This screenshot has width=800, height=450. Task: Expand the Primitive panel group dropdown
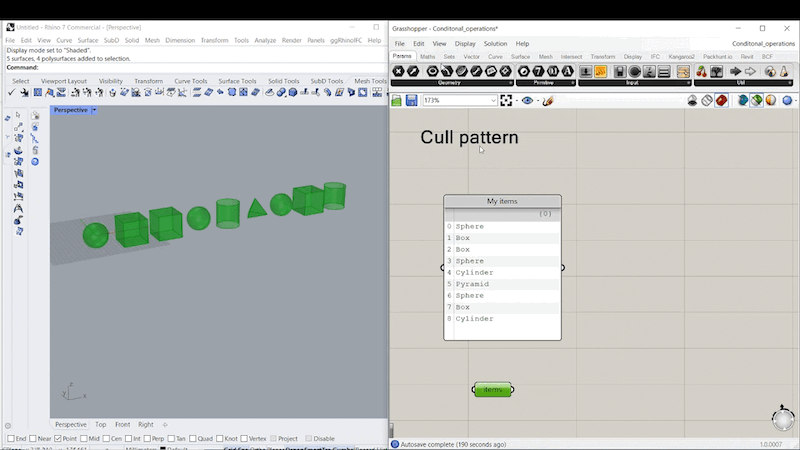point(572,83)
